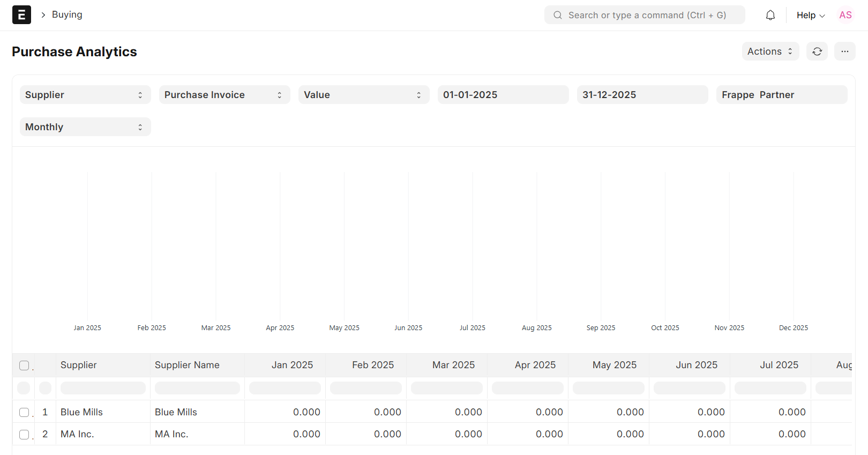Click the Sep 2025 chart axis label
This screenshot has width=868, height=455.
coord(601,328)
